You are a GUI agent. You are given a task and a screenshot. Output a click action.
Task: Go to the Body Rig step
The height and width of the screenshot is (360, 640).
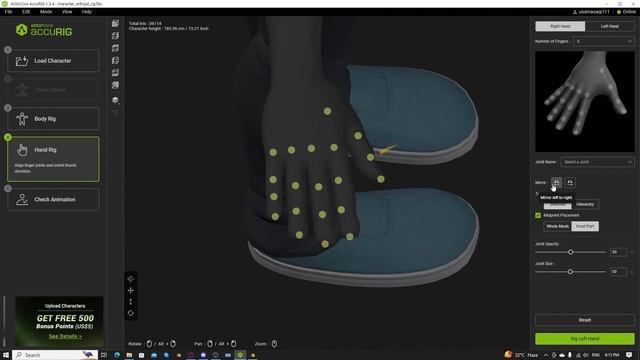(x=53, y=119)
